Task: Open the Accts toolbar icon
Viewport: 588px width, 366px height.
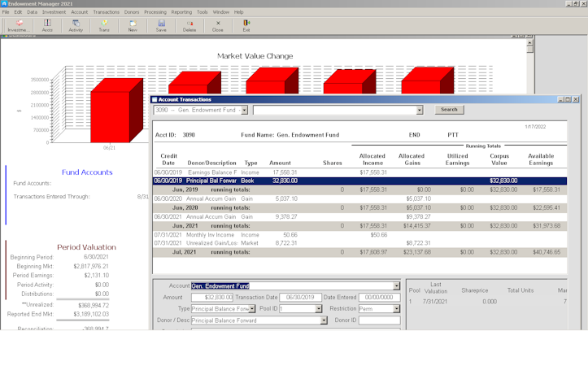Action: click(47, 25)
